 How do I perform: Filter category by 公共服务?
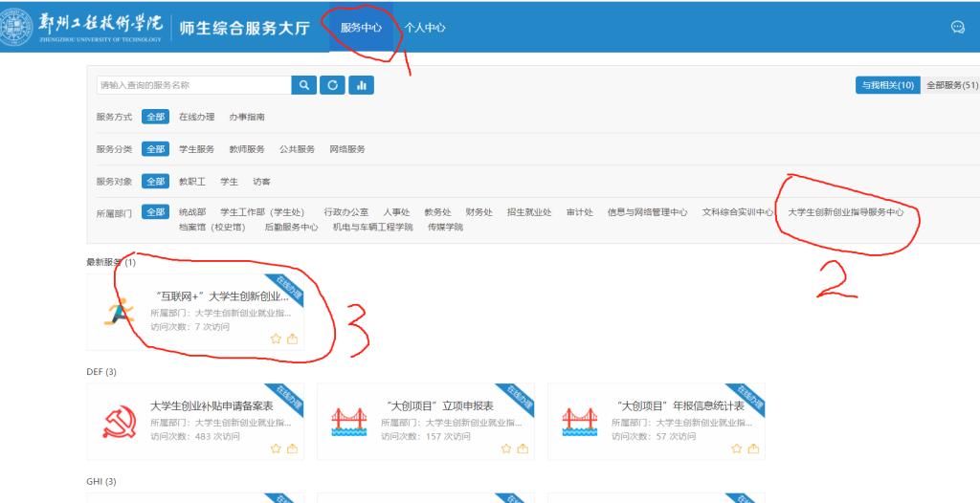pos(297,149)
